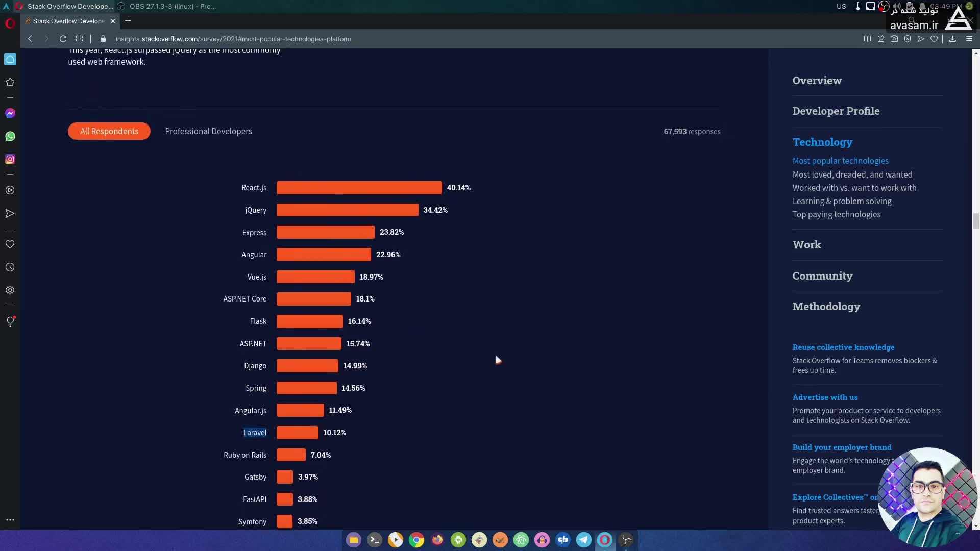The width and height of the screenshot is (980, 551).
Task: Expand the Developer Profile section
Action: pyautogui.click(x=836, y=111)
